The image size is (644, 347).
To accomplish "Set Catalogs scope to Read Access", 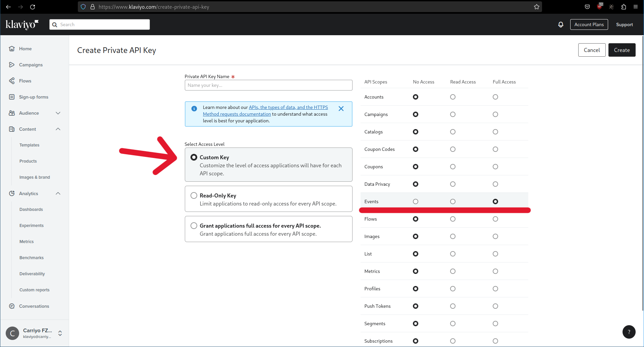I will tap(453, 132).
